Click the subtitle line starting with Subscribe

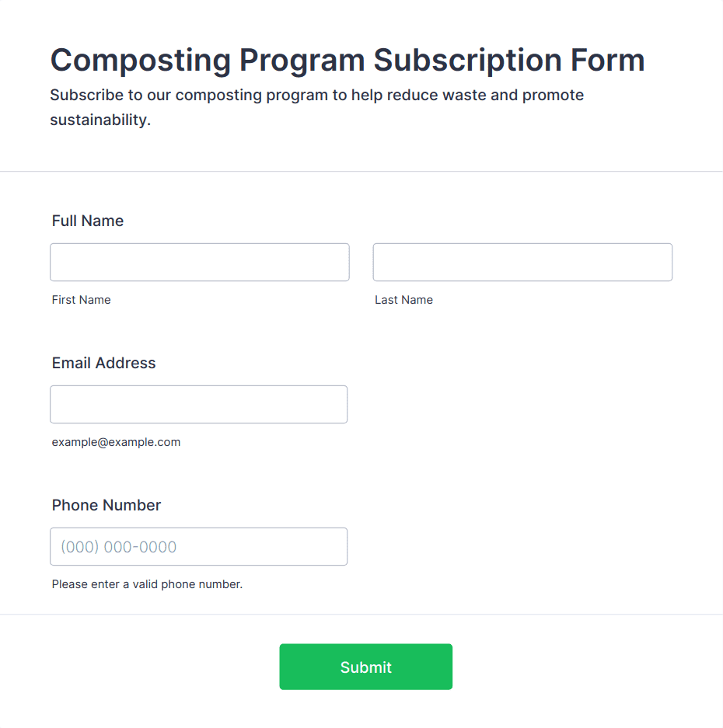317,96
